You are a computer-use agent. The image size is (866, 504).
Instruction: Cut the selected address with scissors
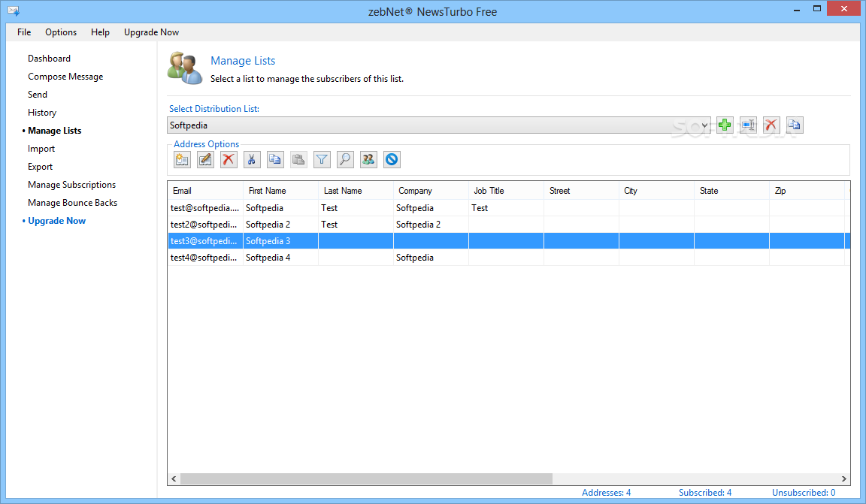(x=252, y=159)
